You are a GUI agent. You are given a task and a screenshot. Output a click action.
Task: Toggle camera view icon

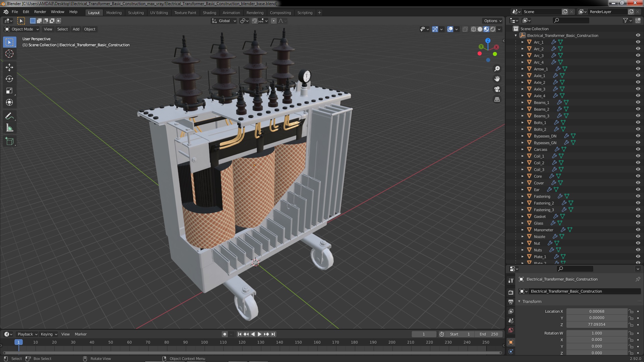point(497,89)
